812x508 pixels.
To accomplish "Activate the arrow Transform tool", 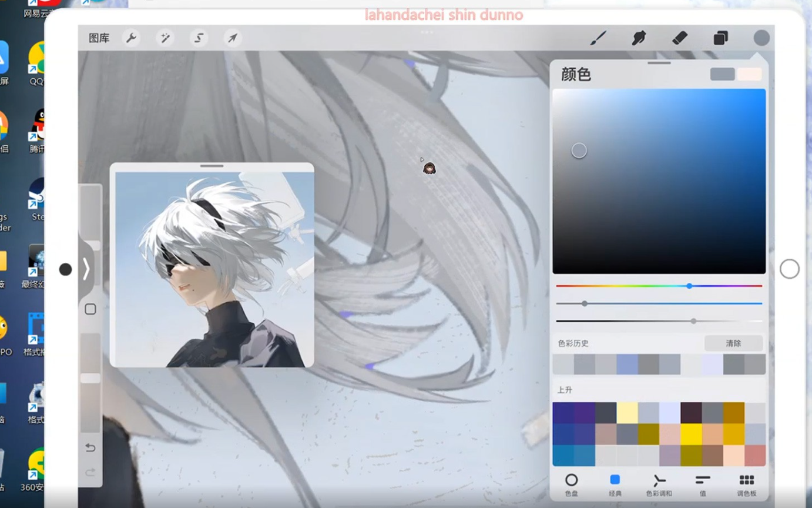I will point(233,38).
